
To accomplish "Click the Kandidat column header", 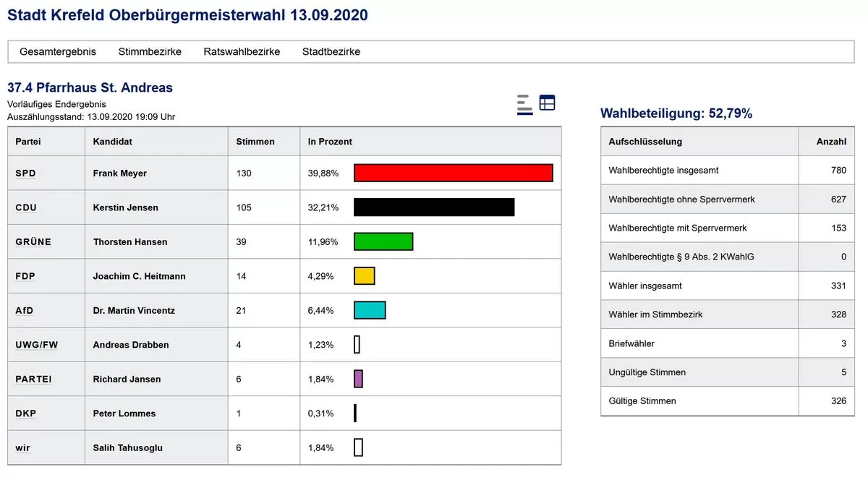I will pos(113,142).
